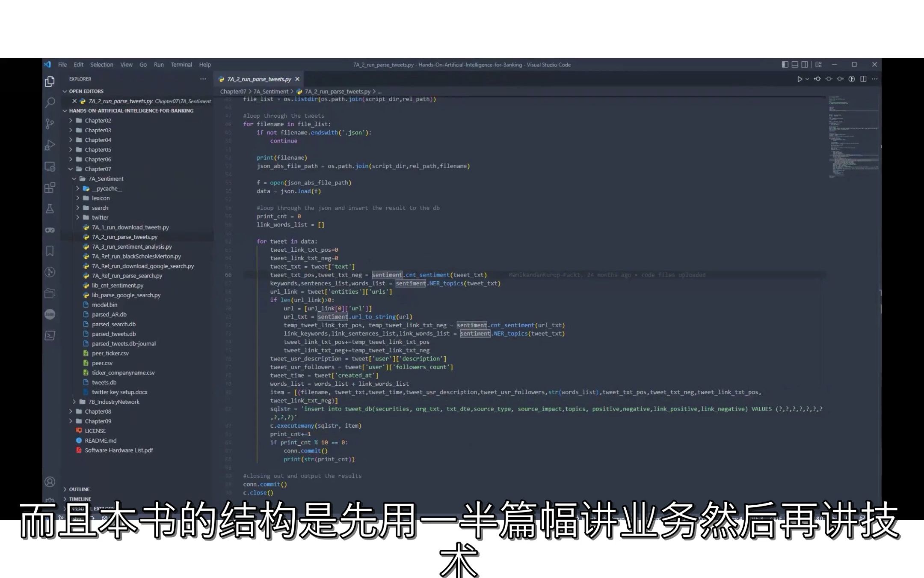The height and width of the screenshot is (578, 924).
Task: Open the Extensions view icon
Action: coord(50,188)
